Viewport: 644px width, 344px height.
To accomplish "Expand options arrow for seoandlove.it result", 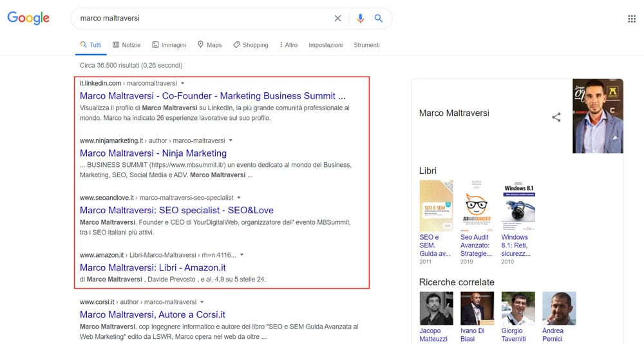I will click(239, 198).
